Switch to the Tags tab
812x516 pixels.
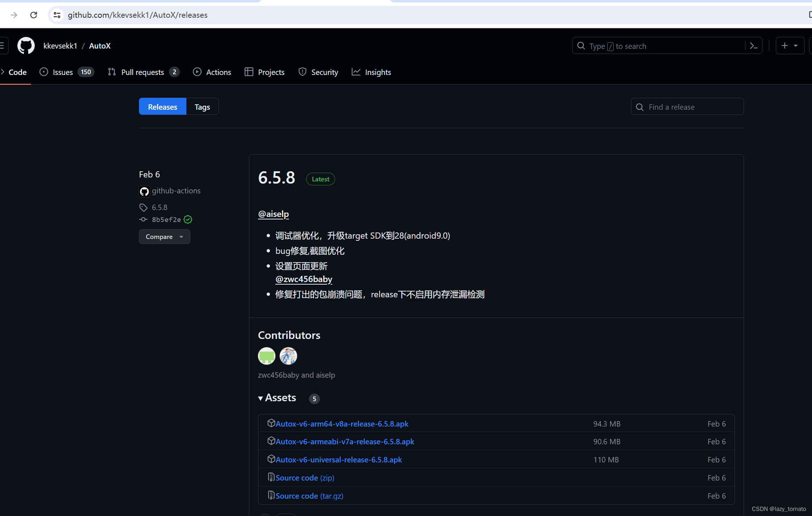[x=202, y=107]
